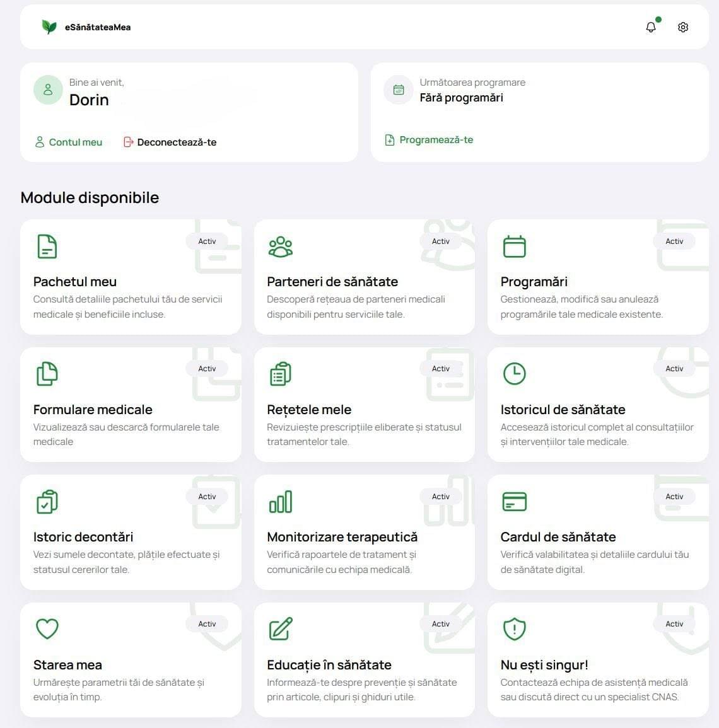
Task: Open the Rețetele mele module title
Action: coord(309,410)
